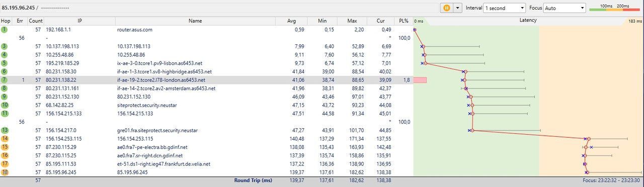Screen dimensions: 644x187
Task: Click the Latency graph column header
Action: (x=528, y=21)
